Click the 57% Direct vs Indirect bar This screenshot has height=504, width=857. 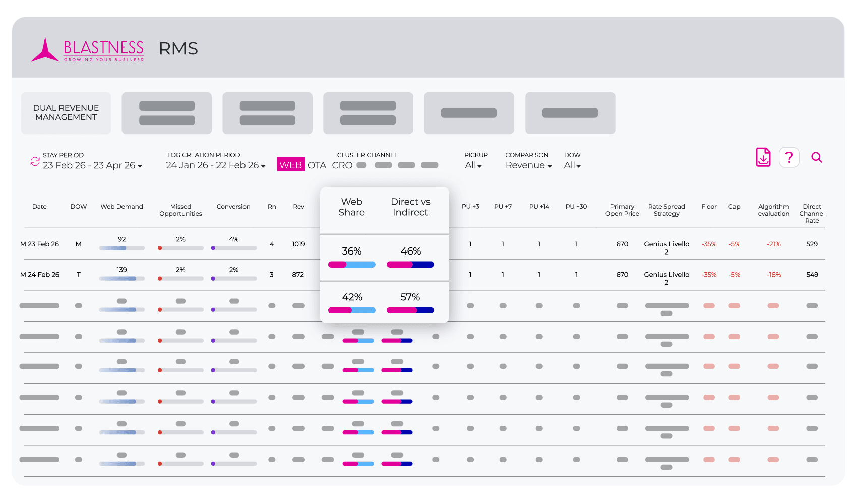(410, 310)
